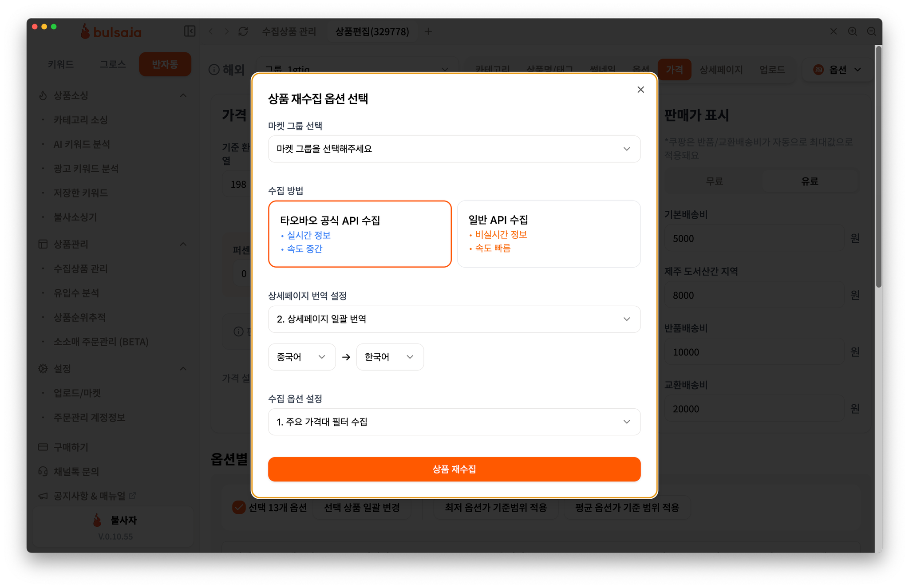Click the 채널톡 문의 headset icon
Viewport: 909px width, 588px height.
(43, 471)
